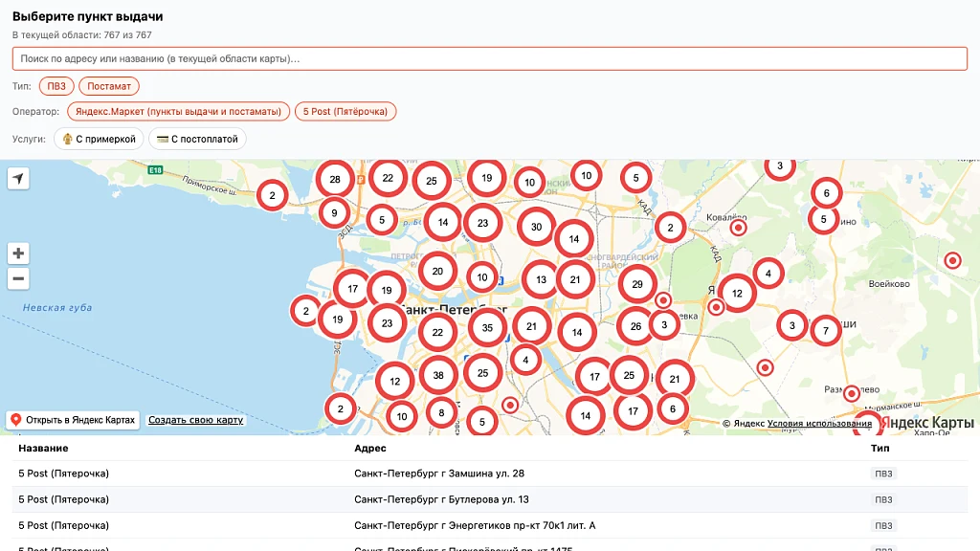The height and width of the screenshot is (551, 980).
Task: Select row with Бутлерова ул. 13 address
Action: pos(489,499)
